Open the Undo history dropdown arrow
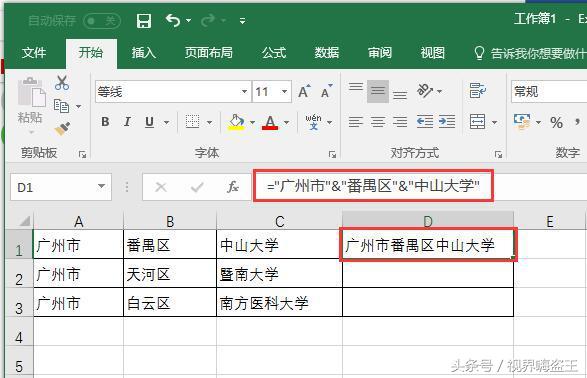Image resolution: width=587 pixels, height=378 pixels. pos(188,21)
